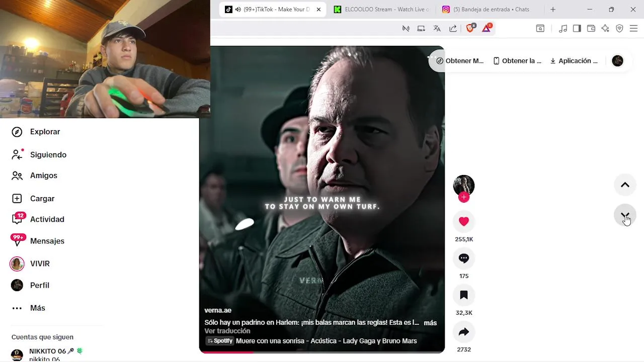Open the video author's avatar
Screen dimensions: 644x362
pos(464,186)
